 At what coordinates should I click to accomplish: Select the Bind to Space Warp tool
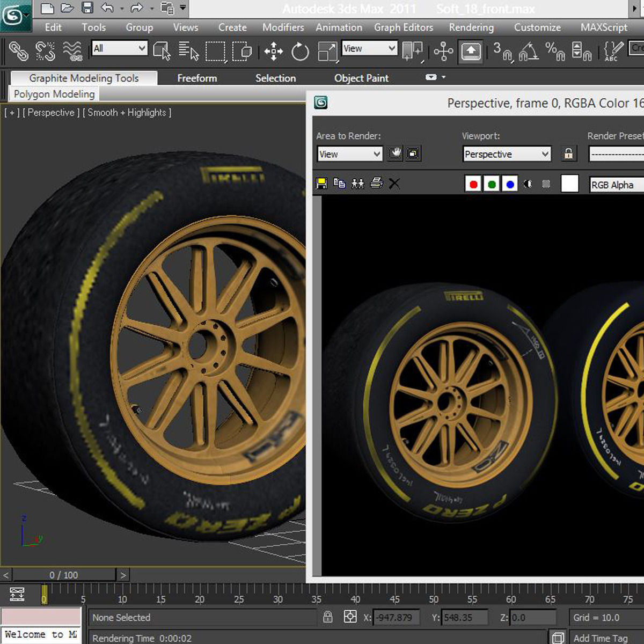point(72,52)
